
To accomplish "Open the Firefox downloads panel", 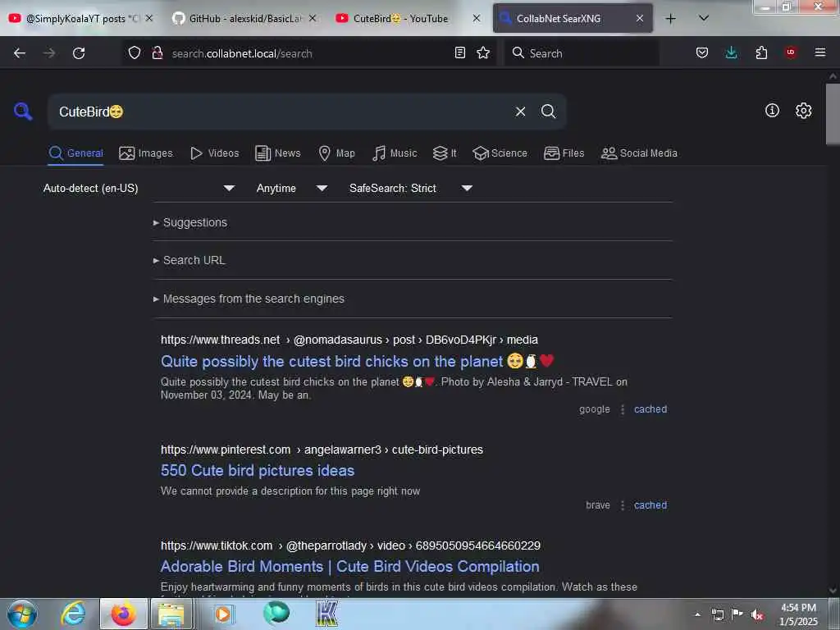I will pyautogui.click(x=731, y=52).
